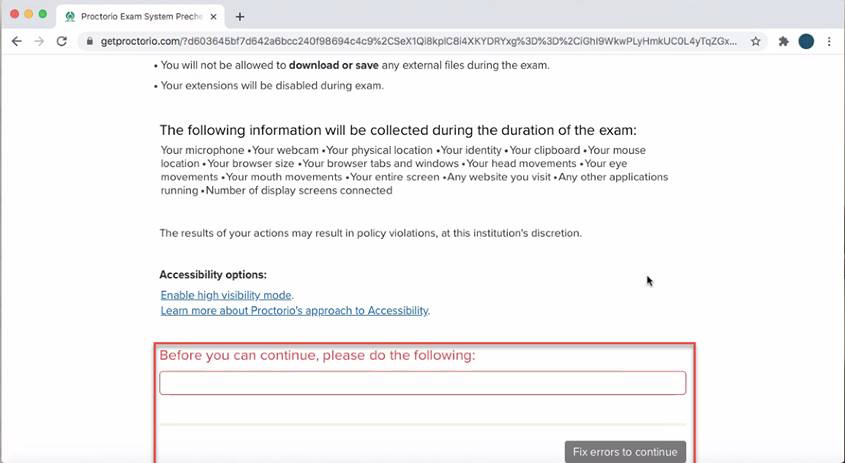The height and width of the screenshot is (463, 845).
Task: Click the red close window button
Action: click(14, 14)
